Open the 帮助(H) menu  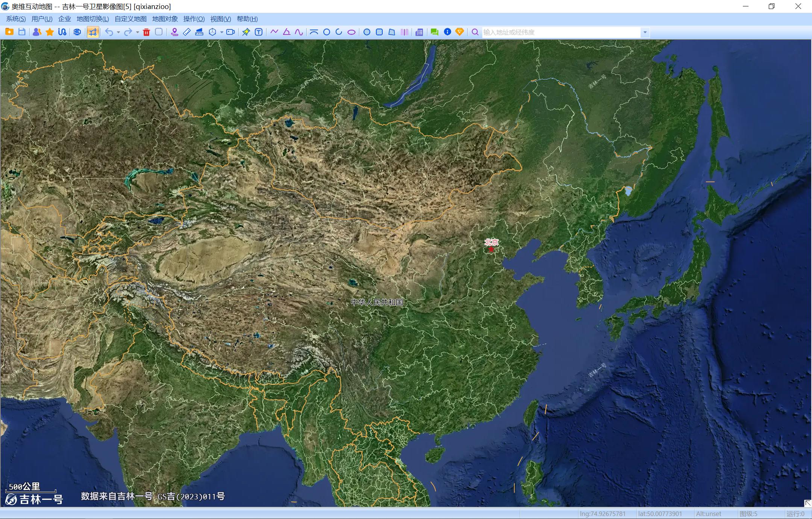click(247, 19)
